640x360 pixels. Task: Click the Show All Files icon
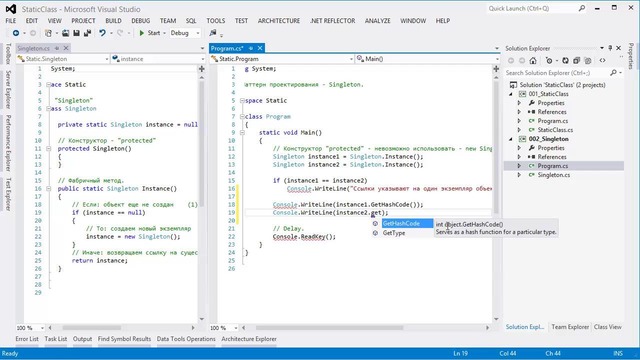click(588, 60)
